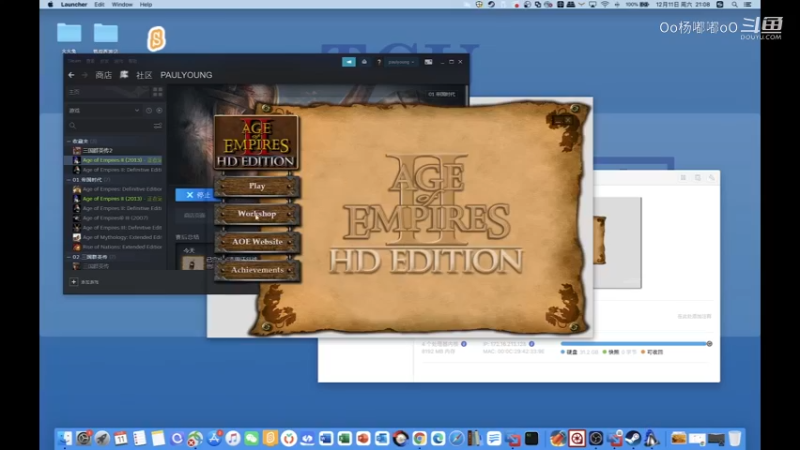This screenshot has width=800, height=450.
Task: Launch Microsoft Word from the Dock
Action: click(326, 438)
